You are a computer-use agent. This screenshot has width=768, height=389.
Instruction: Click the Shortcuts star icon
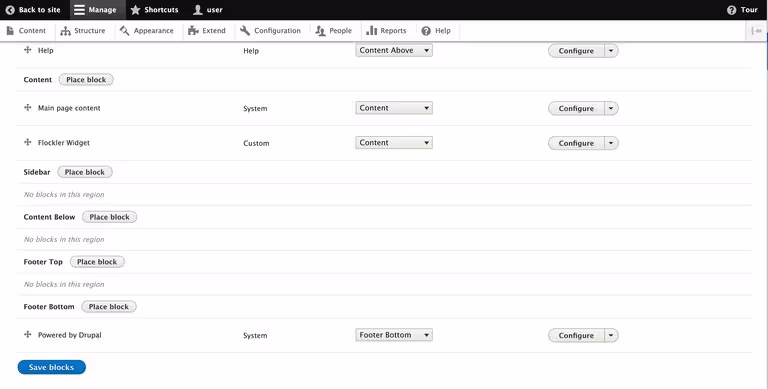pos(136,10)
